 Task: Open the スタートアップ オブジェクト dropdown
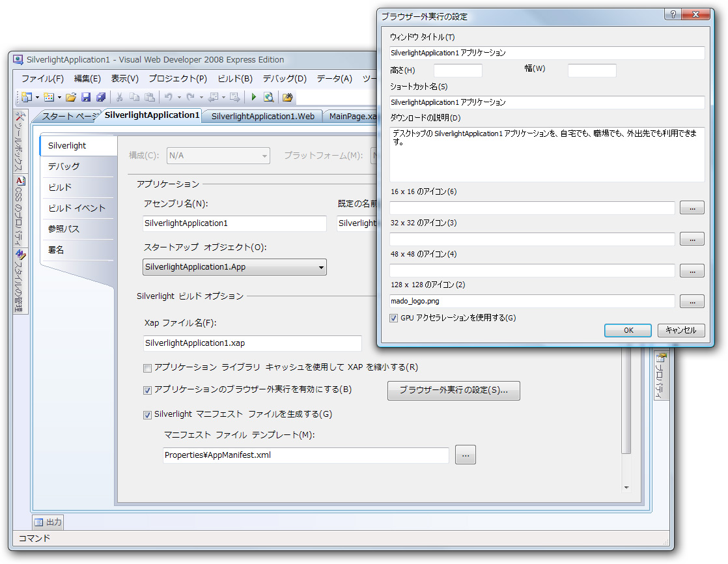click(x=320, y=267)
